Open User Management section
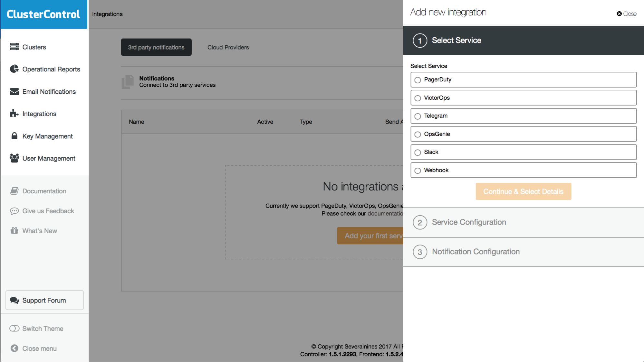Viewport: 644px width, 362px height. pyautogui.click(x=49, y=158)
